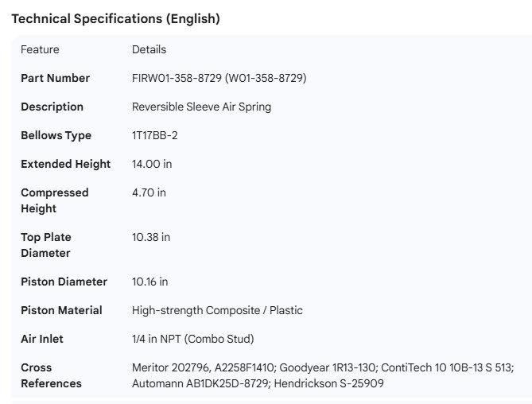532x404 pixels.
Task: Click the 1T17BB-2 bellows value
Action: (154, 135)
